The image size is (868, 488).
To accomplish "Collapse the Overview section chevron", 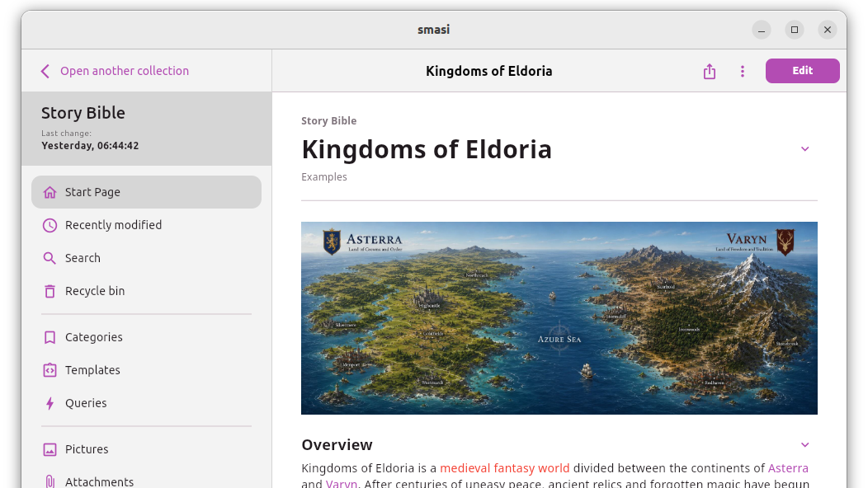I will point(805,445).
